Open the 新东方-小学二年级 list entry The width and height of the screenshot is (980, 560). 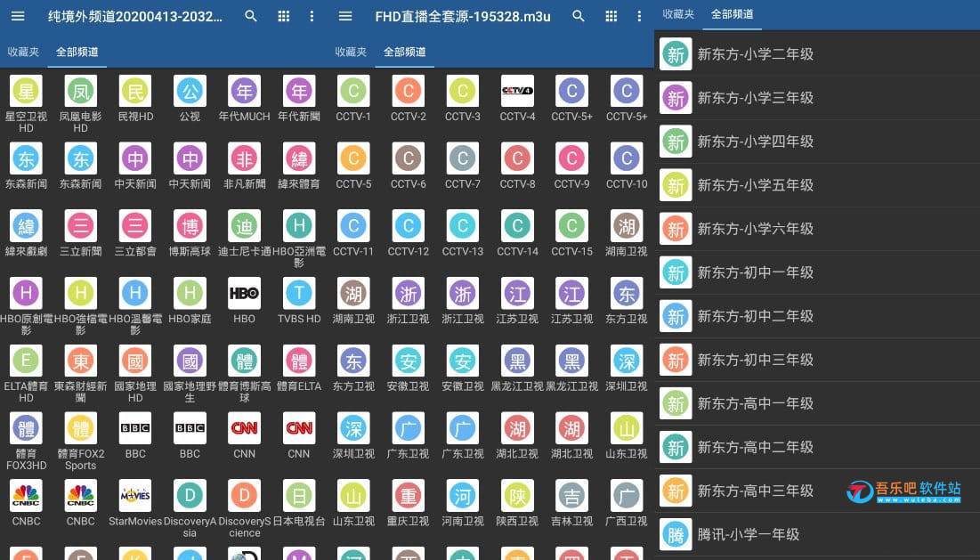[x=817, y=53]
